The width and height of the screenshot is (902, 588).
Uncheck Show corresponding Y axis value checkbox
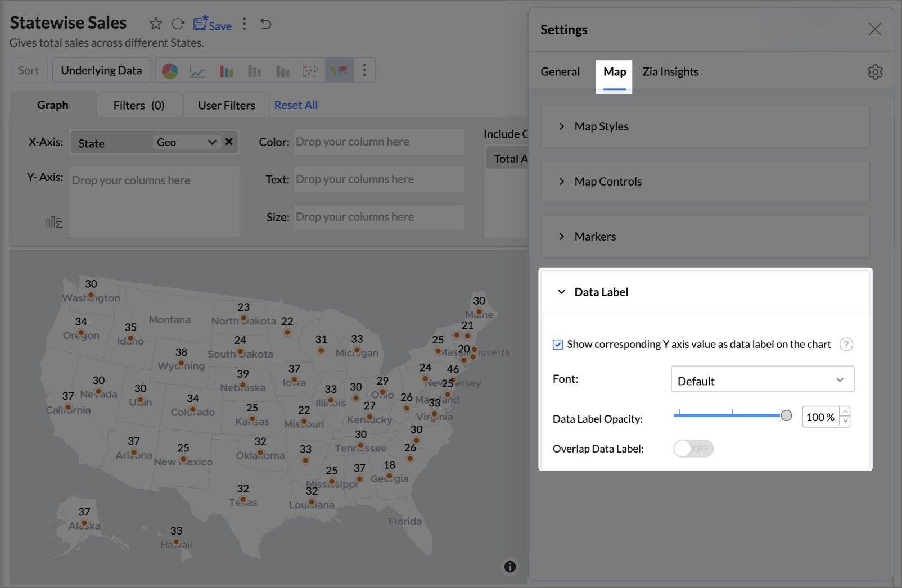(x=558, y=345)
